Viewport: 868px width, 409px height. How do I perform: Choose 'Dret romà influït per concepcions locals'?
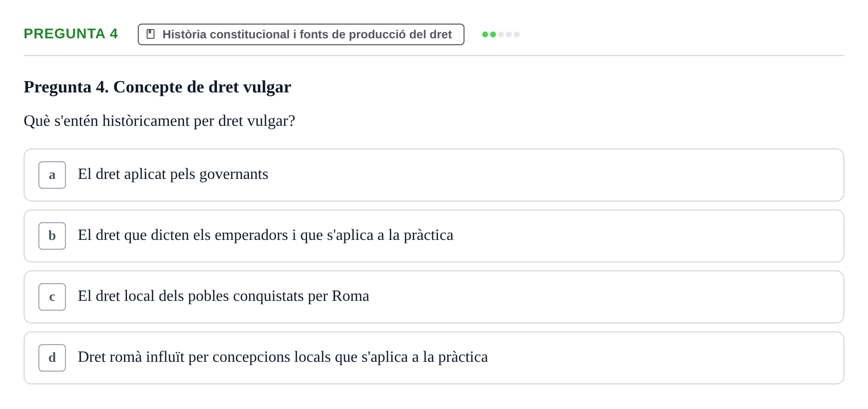tap(282, 357)
